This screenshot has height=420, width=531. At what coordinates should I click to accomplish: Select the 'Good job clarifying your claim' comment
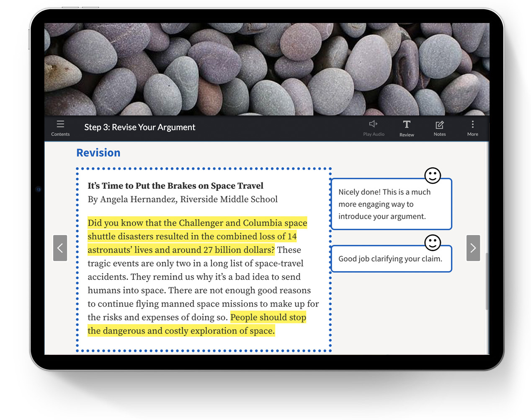[392, 259]
